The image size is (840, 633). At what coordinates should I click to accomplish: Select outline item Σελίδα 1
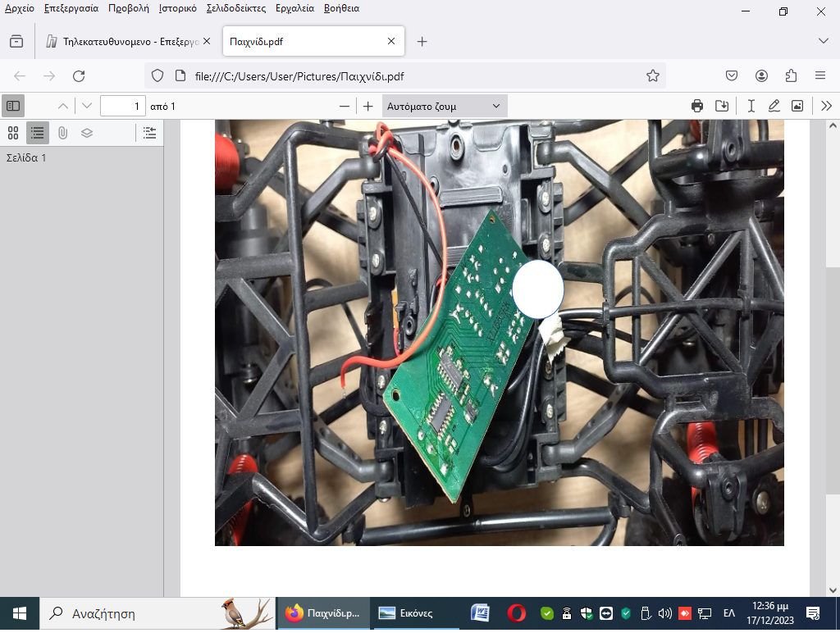[26, 158]
